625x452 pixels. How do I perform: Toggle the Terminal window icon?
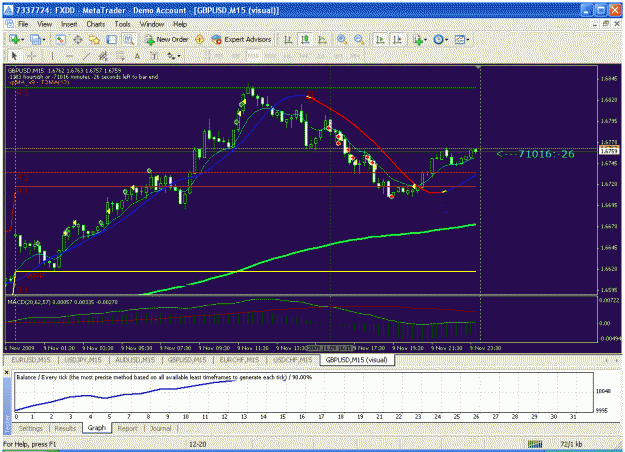coord(112,39)
